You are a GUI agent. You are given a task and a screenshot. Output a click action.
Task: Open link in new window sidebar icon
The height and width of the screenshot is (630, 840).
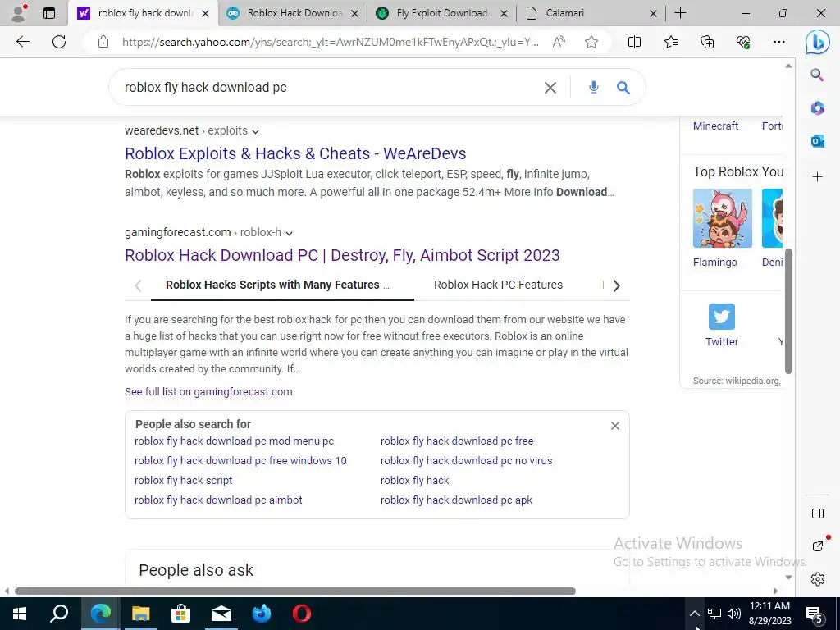818,546
